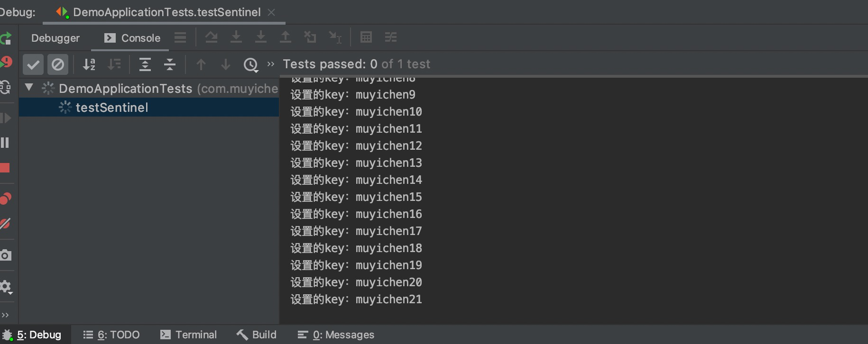Expand all test tree nodes

point(145,64)
